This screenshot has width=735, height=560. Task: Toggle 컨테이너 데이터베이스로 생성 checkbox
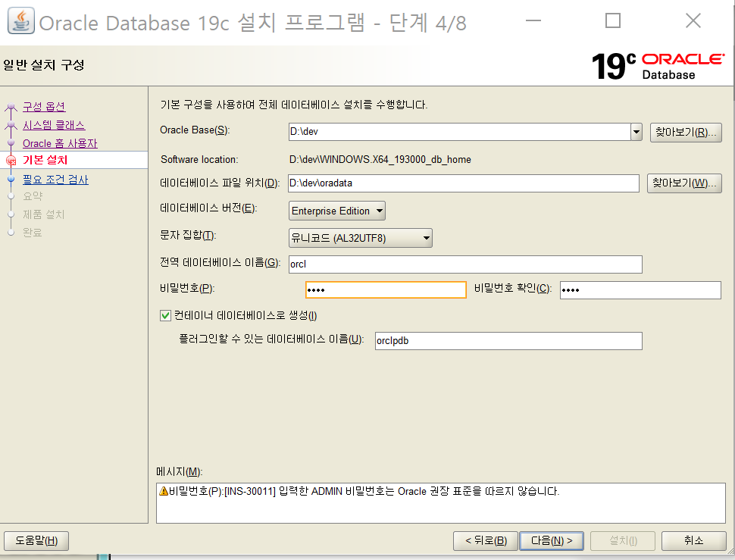coord(165,315)
